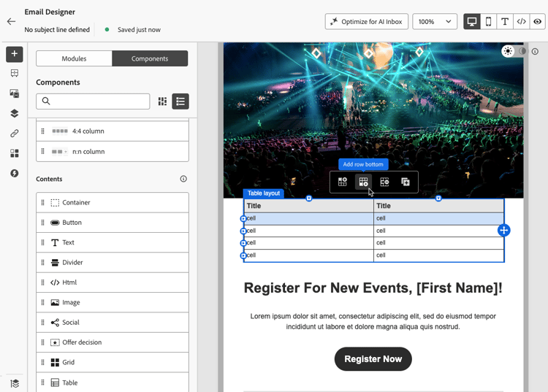Click the Social component's drag handle

click(42, 322)
